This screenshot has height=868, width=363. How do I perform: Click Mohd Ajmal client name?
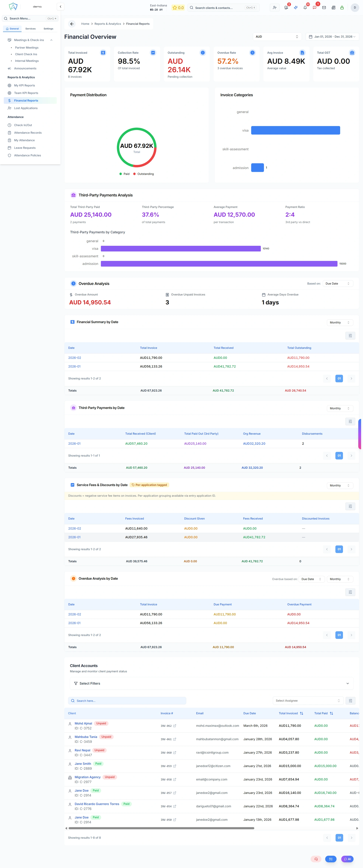click(x=83, y=723)
